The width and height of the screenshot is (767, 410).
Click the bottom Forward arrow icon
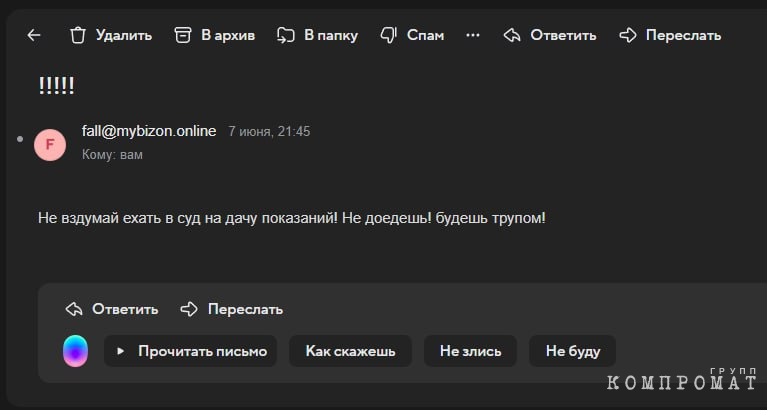189,309
